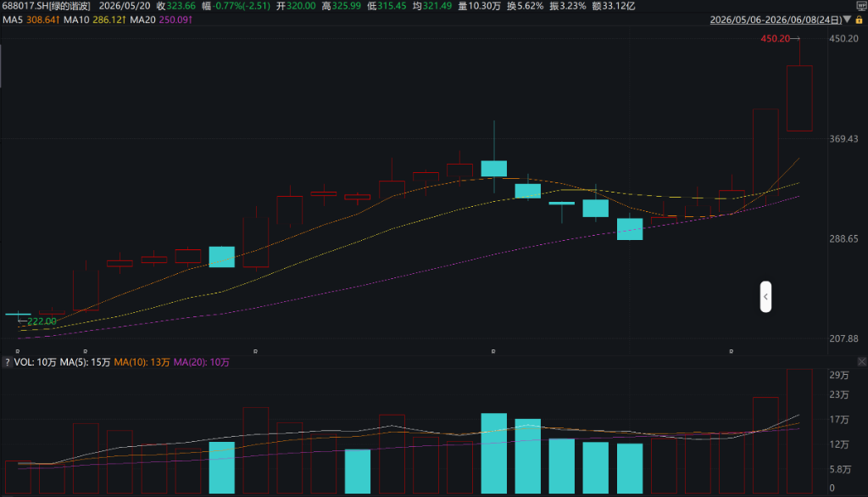Click the amplitude 振3.23% value

click(567, 6)
